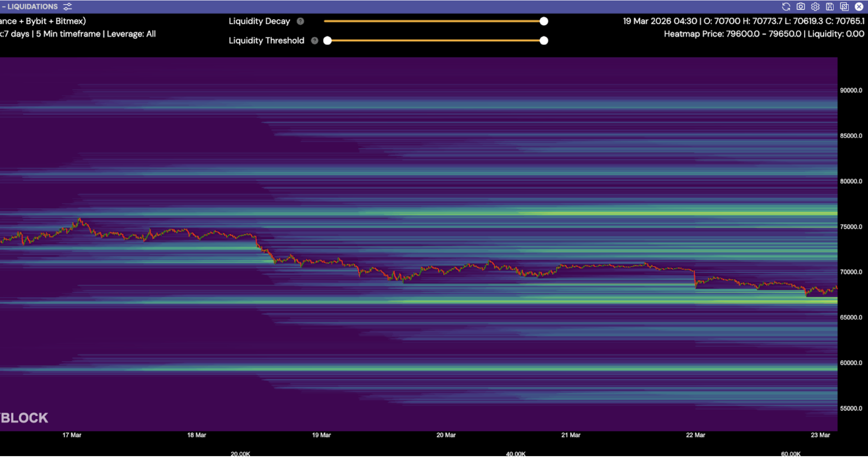
Task: Click the 20.00K liquidity scale label
Action: click(x=240, y=454)
